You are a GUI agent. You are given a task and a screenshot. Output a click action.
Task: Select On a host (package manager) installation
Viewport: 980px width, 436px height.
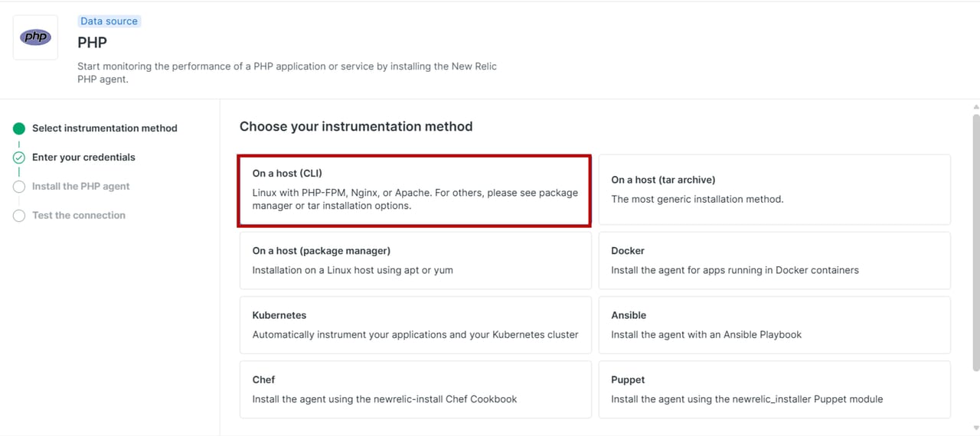[415, 260]
